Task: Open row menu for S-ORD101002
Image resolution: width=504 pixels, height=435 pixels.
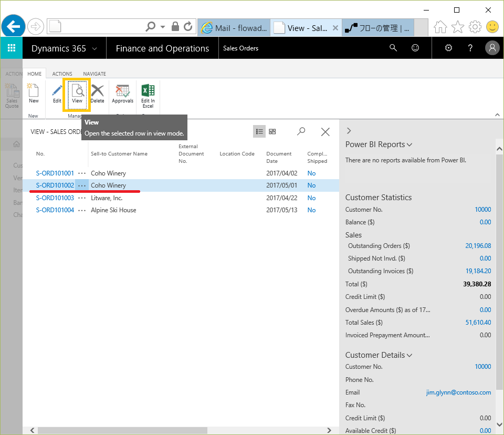Action: 82,185
